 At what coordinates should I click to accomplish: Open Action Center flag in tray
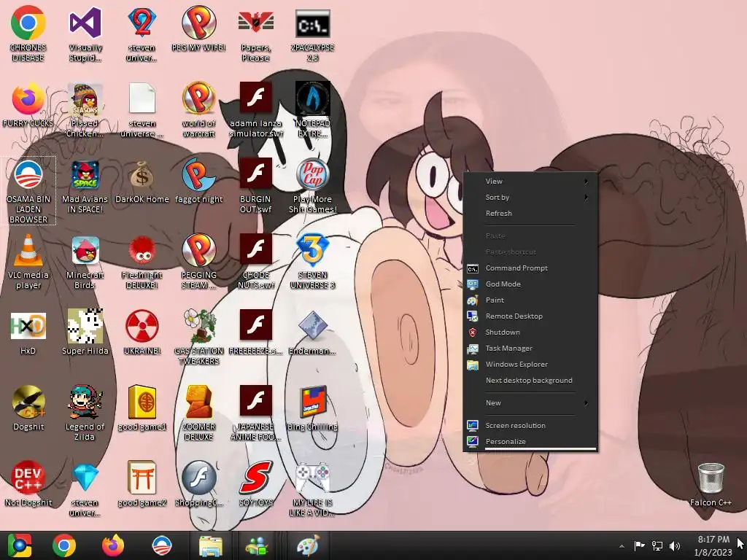click(639, 545)
